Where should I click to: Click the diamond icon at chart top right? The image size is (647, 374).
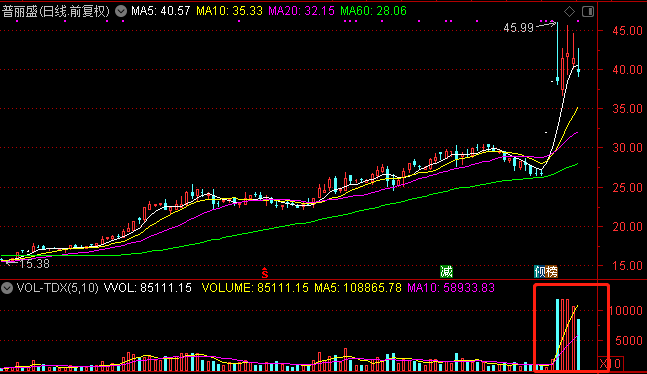(x=569, y=12)
